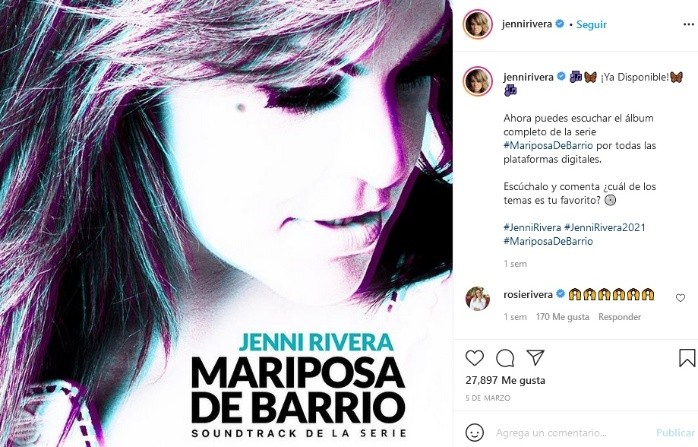Open comments via speech bubble icon

pyautogui.click(x=505, y=358)
